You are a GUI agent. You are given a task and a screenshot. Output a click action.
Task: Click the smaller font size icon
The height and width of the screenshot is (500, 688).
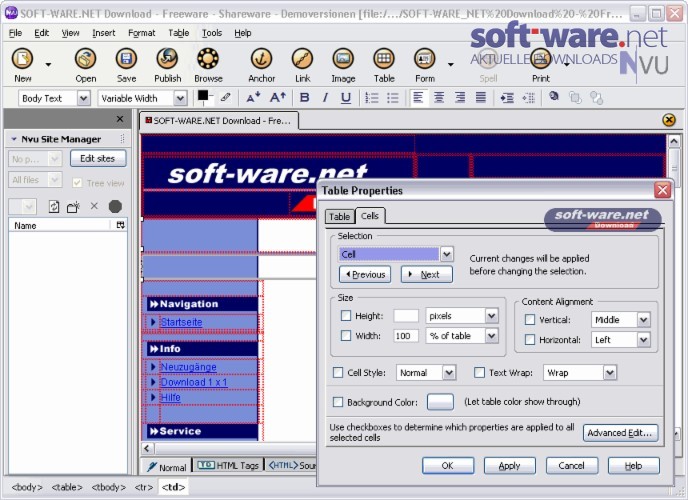click(253, 97)
